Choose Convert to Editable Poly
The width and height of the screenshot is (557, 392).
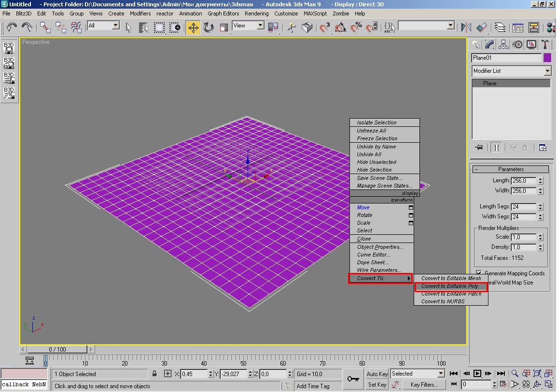point(450,286)
